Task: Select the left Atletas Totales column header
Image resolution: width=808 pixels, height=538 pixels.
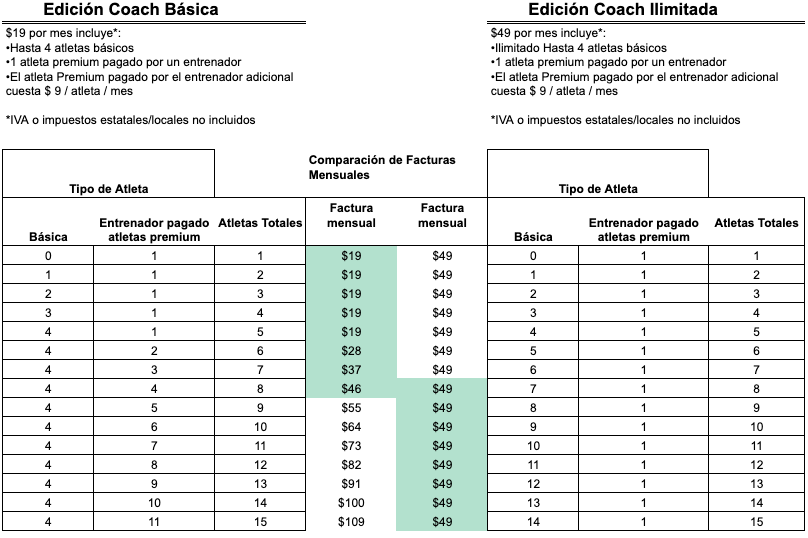Action: click(x=260, y=223)
